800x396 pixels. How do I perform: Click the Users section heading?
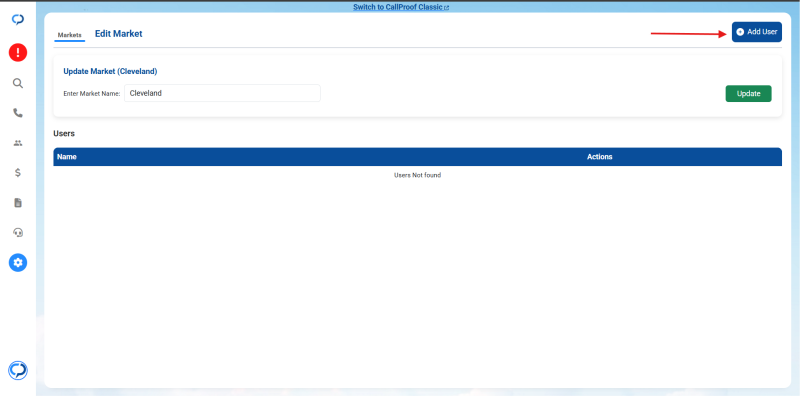64,133
